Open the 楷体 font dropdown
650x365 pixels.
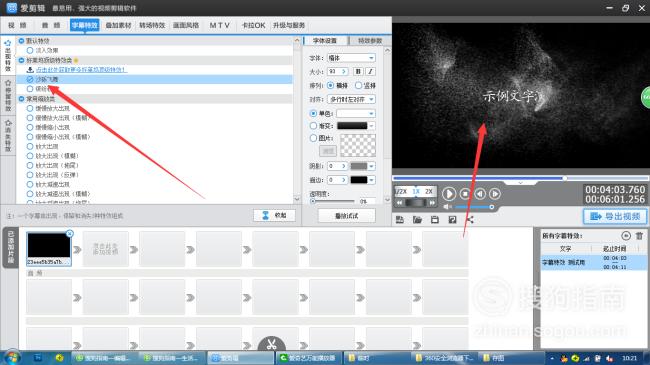(351, 58)
